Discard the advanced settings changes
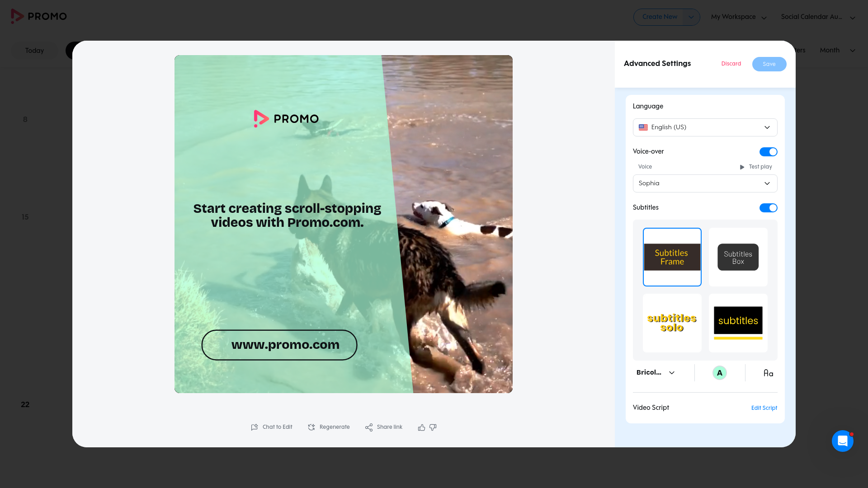 (x=731, y=64)
